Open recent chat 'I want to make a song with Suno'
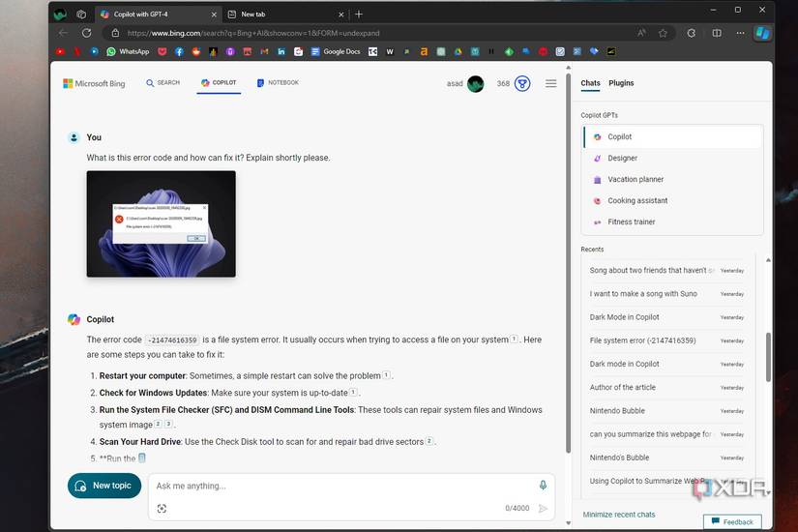 point(666,294)
